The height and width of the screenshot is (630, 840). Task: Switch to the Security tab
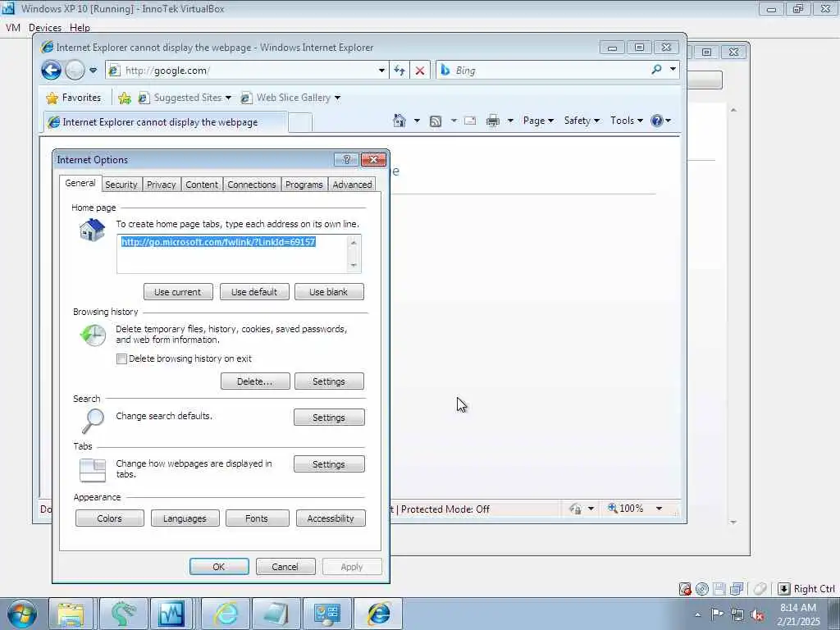point(121,185)
